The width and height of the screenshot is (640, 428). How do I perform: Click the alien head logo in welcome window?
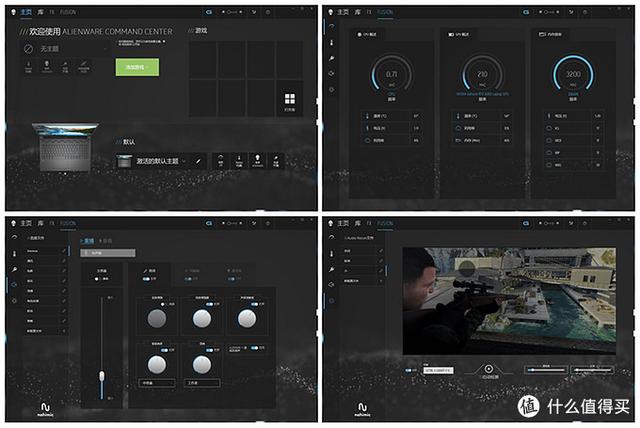pos(13,12)
